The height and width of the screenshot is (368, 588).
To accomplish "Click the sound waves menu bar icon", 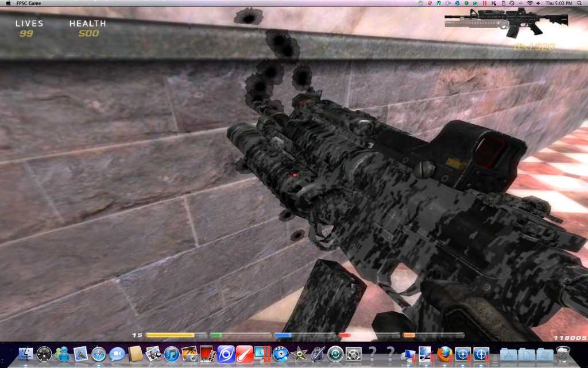I will point(448,3).
